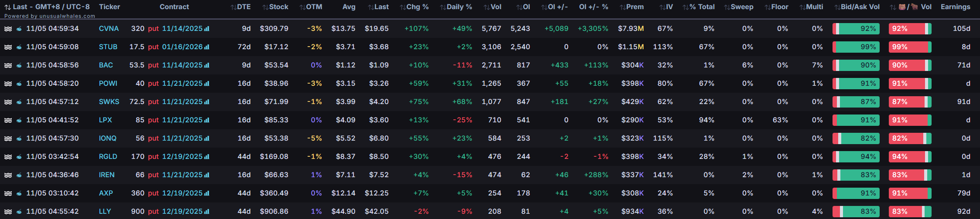The image size is (980, 219).
Task: Click the waves icon in CVNA row
Action: [x=8, y=29]
